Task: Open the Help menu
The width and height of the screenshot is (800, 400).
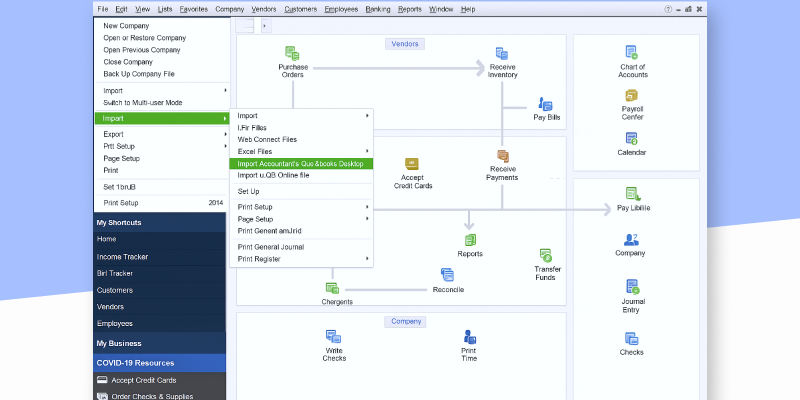Action: pos(468,9)
